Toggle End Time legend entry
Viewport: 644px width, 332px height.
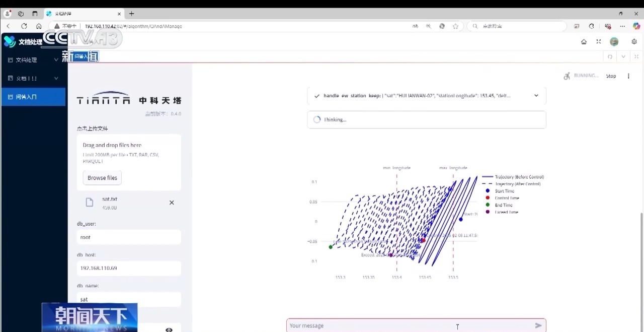(503, 205)
